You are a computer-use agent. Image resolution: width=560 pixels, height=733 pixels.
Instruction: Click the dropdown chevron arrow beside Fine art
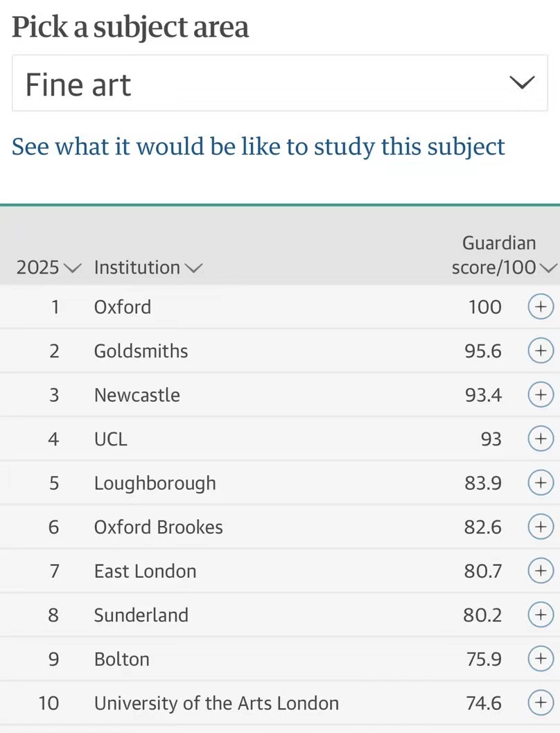tap(522, 82)
